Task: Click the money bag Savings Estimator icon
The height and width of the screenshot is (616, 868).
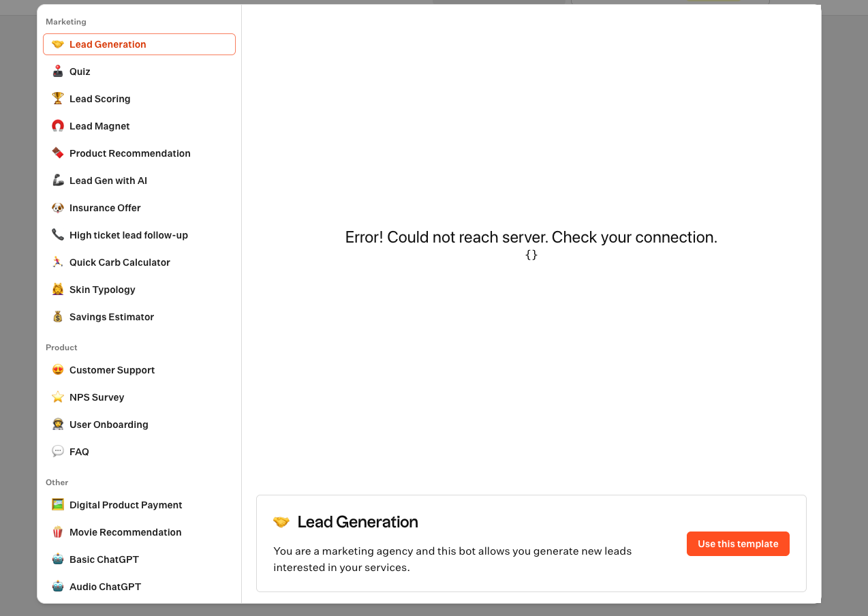Action: coord(58,317)
